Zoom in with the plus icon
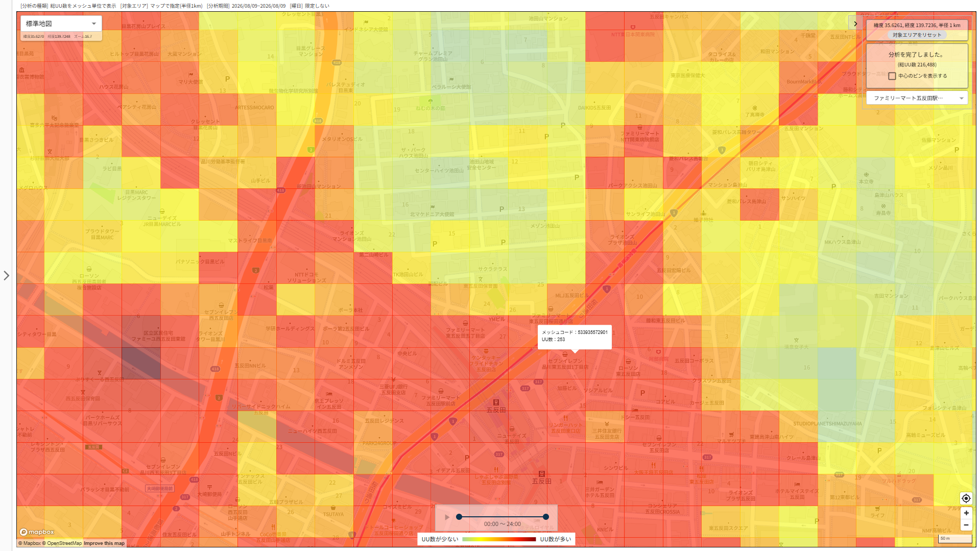Image resolution: width=980 pixels, height=551 pixels. click(x=966, y=513)
